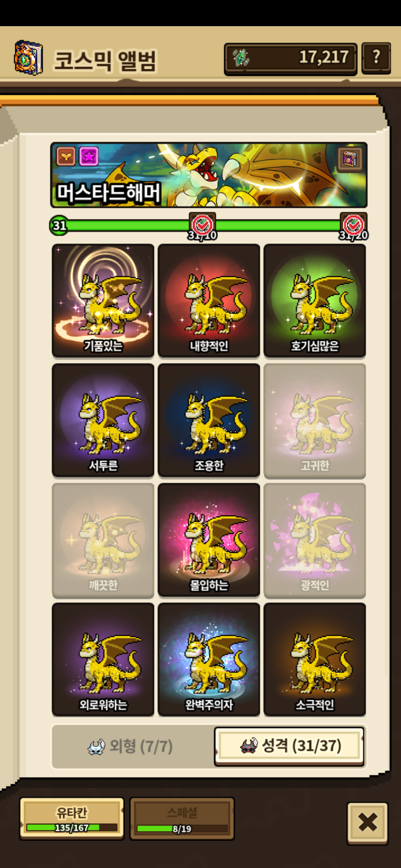Image resolution: width=401 pixels, height=868 pixels.
Task: Close the album with X button
Action: pyautogui.click(x=368, y=822)
